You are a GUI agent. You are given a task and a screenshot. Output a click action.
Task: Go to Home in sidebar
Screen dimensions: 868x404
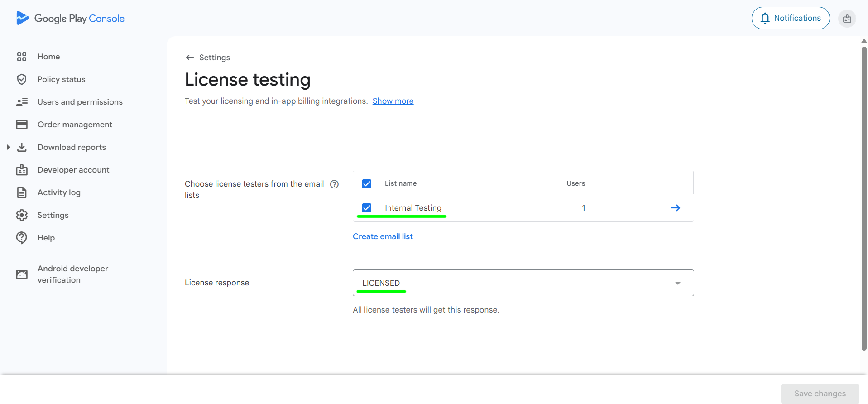coord(48,57)
